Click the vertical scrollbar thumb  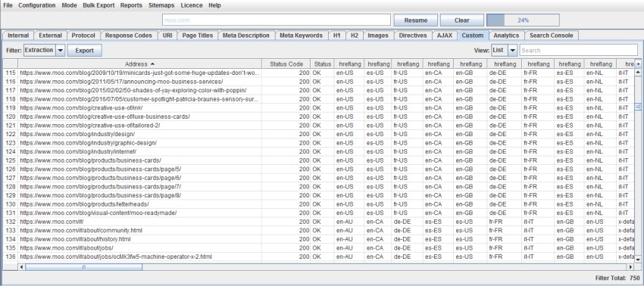point(638,107)
